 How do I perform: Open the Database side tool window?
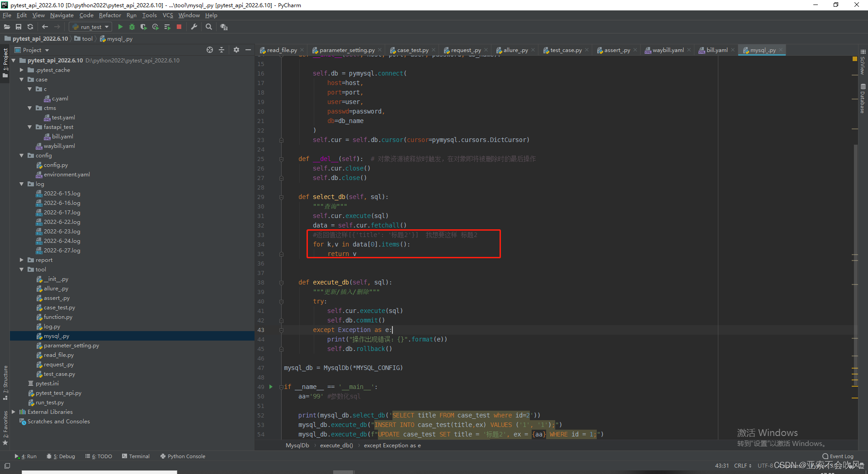[863, 98]
